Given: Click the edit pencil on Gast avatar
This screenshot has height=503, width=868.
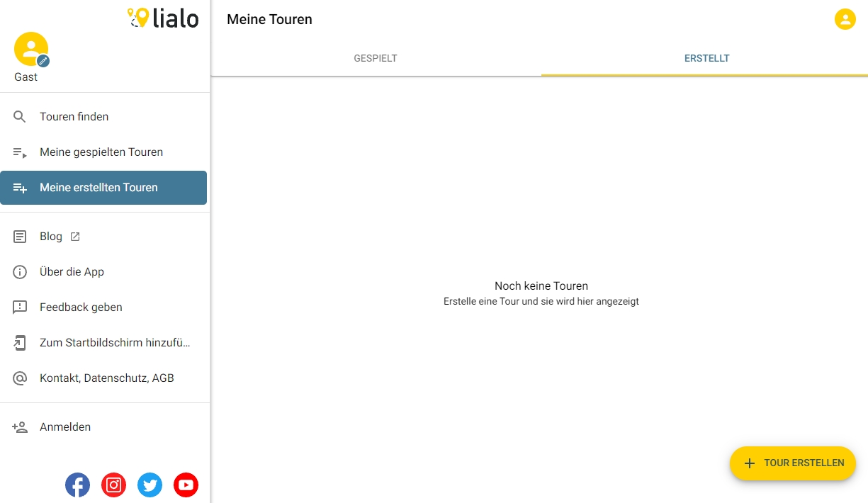Looking at the screenshot, I should (x=43, y=62).
